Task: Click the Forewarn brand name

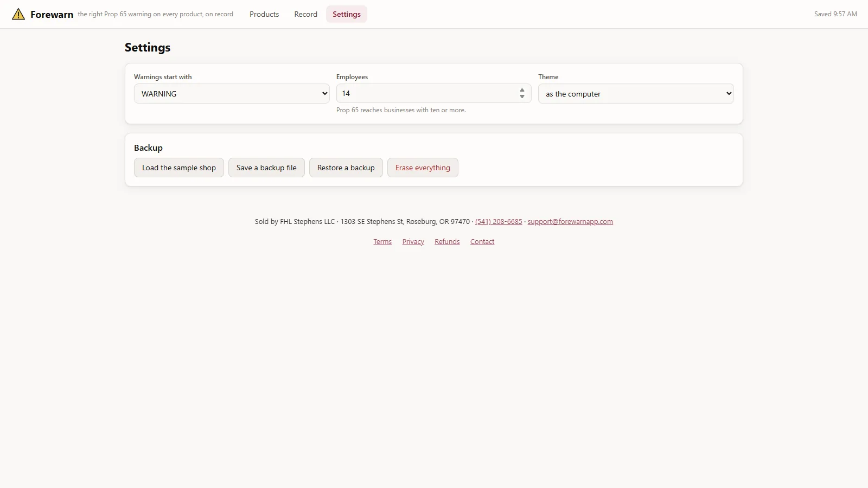Action: tap(52, 15)
